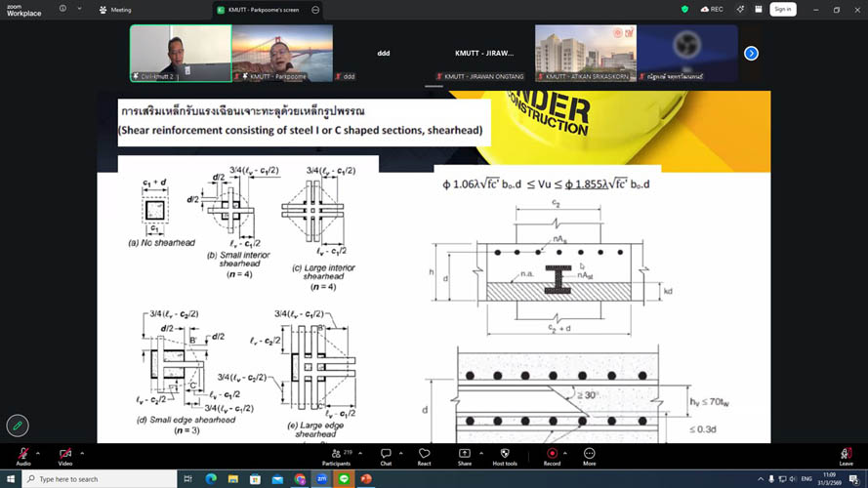Click the annotation pencil icon
Viewport: 868px width, 488px height.
(x=17, y=426)
